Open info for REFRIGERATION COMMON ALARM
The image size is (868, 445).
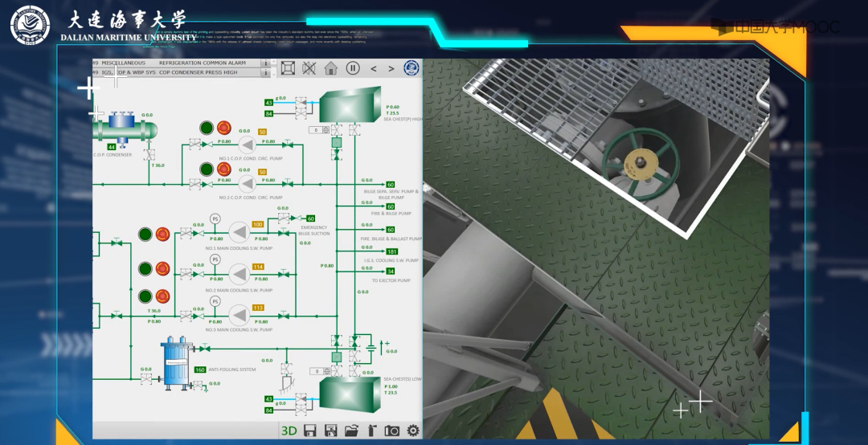(266, 63)
